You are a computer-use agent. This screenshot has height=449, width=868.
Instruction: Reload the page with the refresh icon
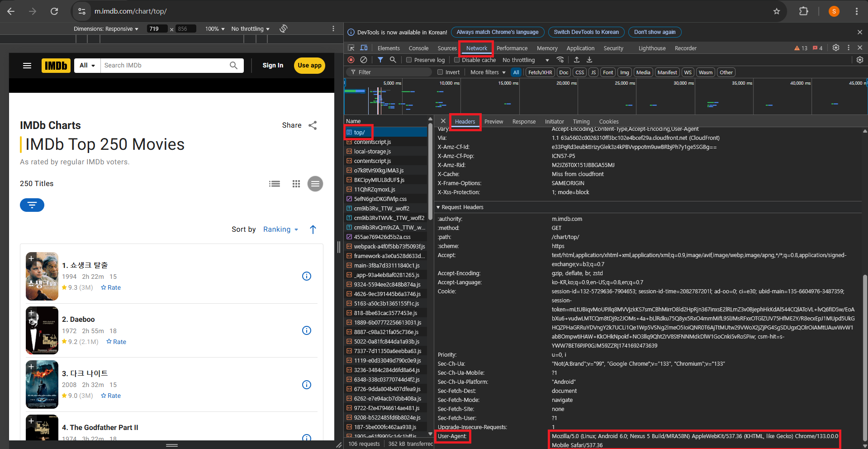(x=54, y=11)
